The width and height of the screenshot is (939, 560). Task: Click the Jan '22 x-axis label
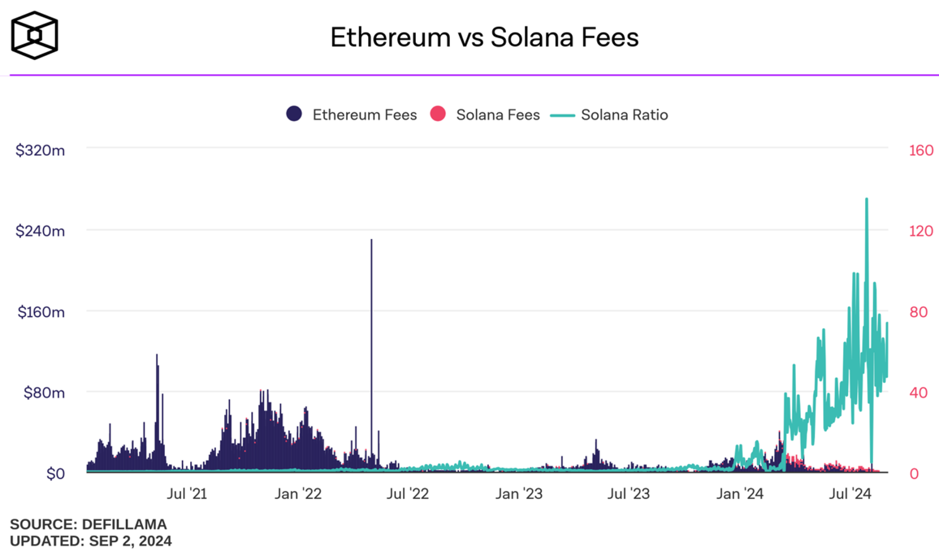[298, 494]
